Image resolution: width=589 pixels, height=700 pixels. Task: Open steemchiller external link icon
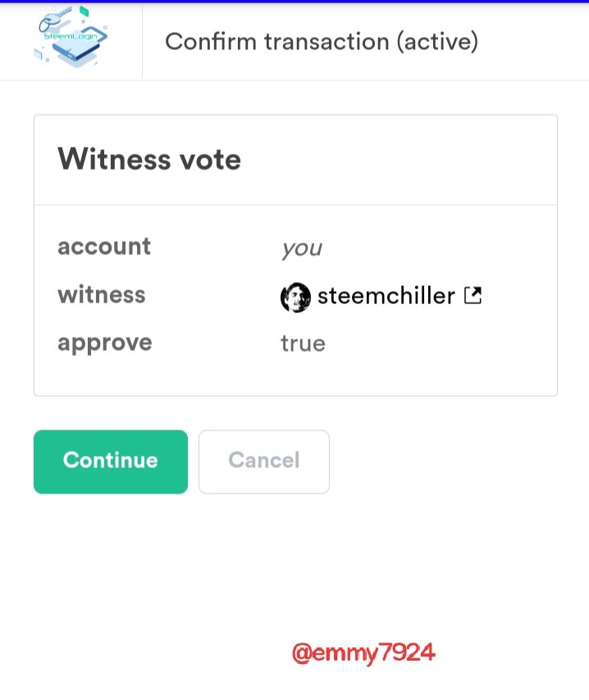pos(473,296)
